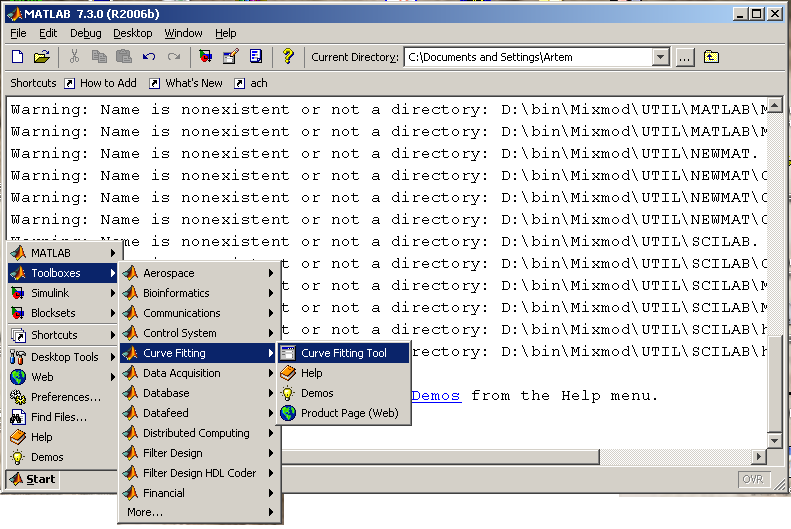Click the Demos hyperlink in command window
The height and width of the screenshot is (529, 791).
(436, 396)
